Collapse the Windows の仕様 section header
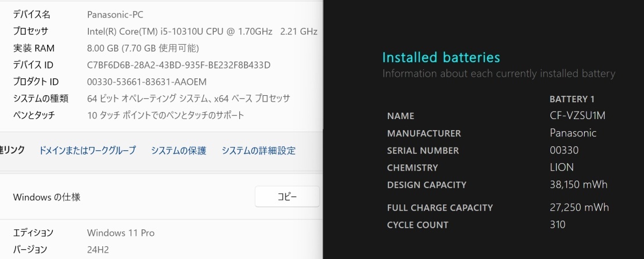 [47, 197]
